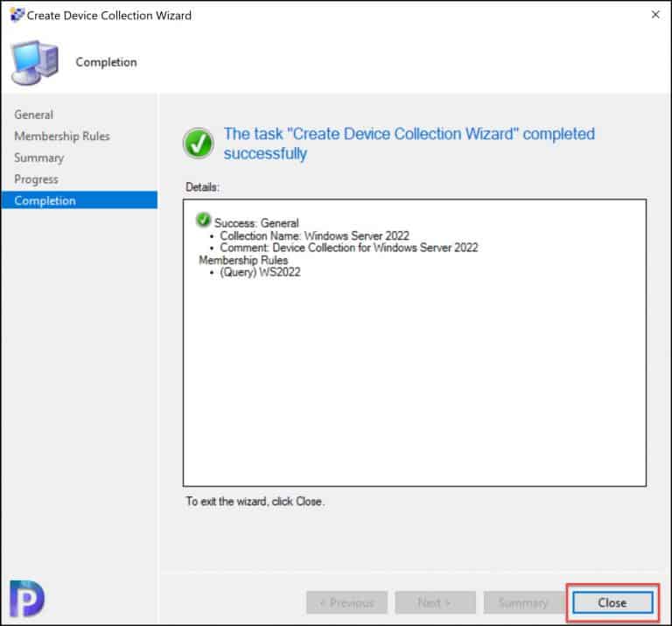Click the disabled Previous button
The width and height of the screenshot is (672, 626).
pyautogui.click(x=346, y=602)
